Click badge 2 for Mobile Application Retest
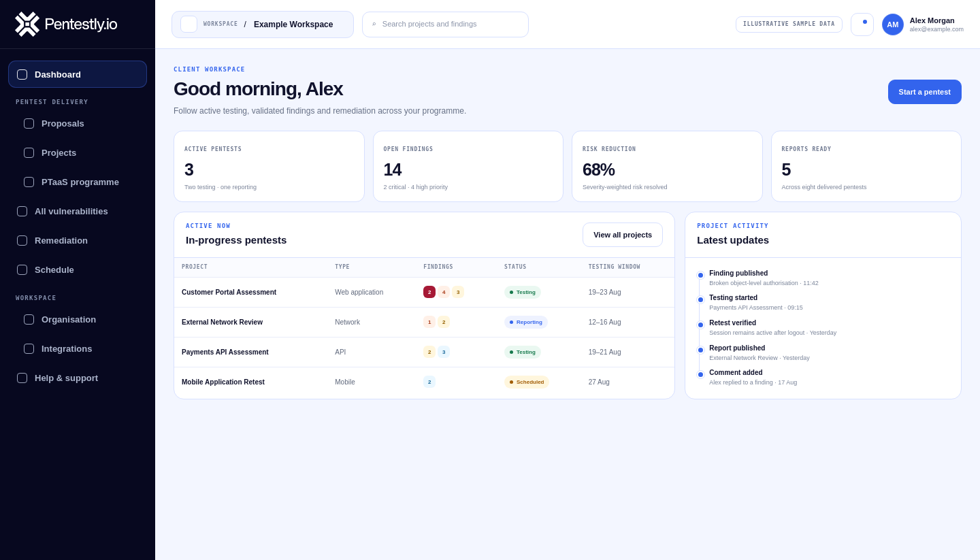The width and height of the screenshot is (980, 560). coord(429,382)
